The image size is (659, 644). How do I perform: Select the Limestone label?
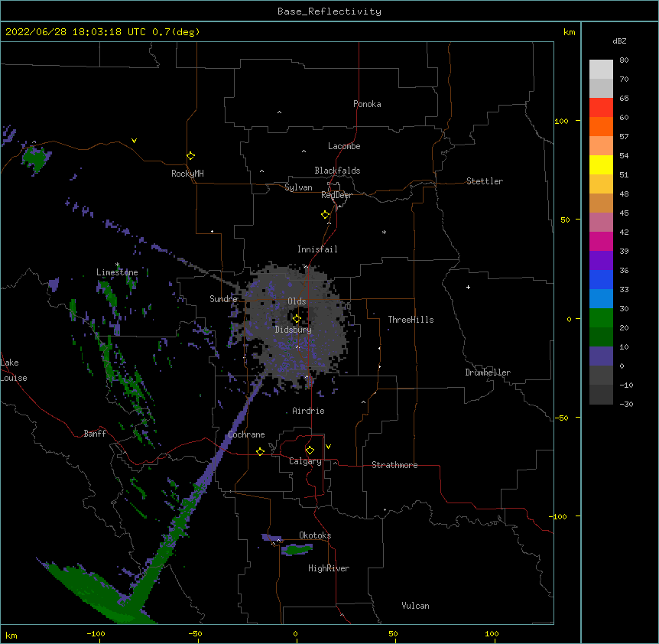(x=117, y=272)
